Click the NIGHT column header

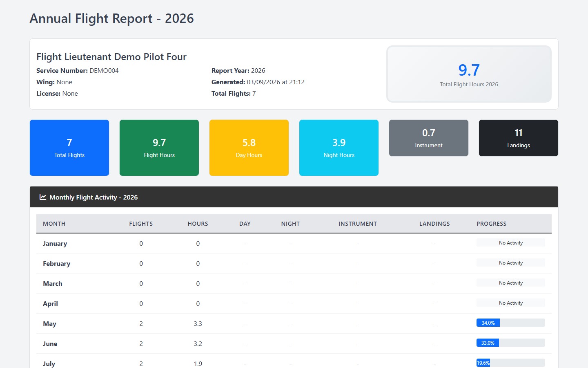[290, 224]
